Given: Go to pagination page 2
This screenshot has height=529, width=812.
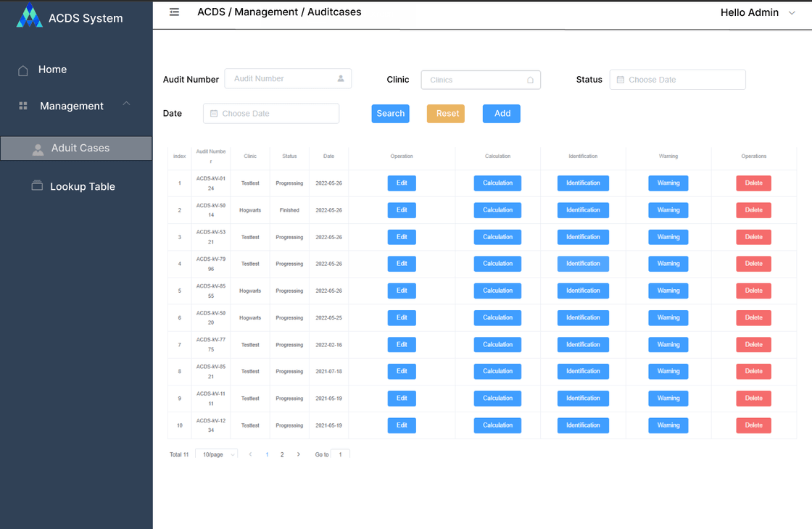Looking at the screenshot, I should click(282, 454).
